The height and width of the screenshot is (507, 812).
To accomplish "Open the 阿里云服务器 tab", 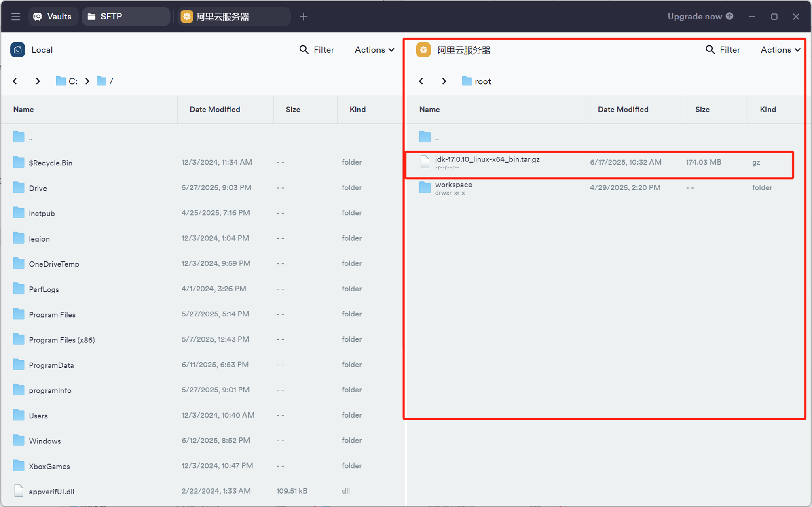I will pos(233,17).
